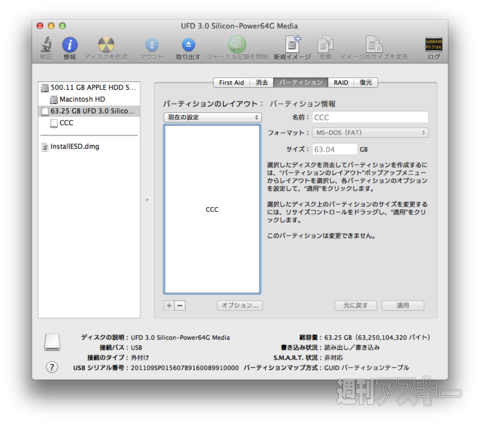This screenshot has height=424, width=480.
Task: Click the remove partition minus button
Action: 180,305
